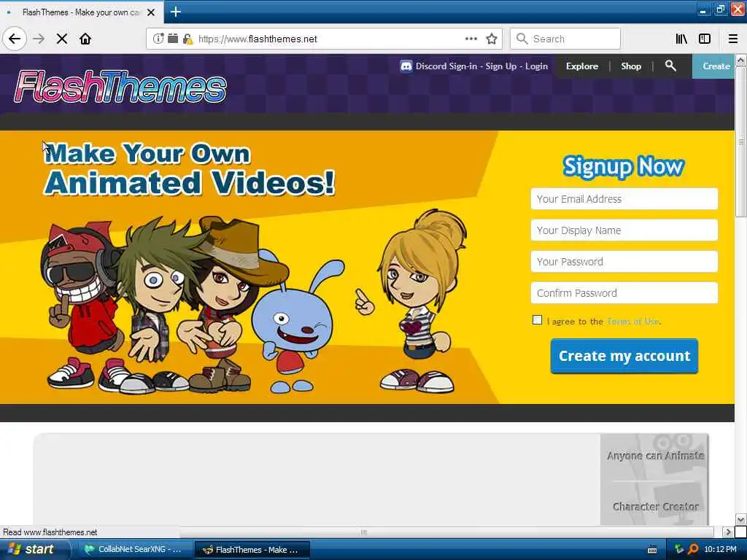Viewport: 747px width, 560px height.
Task: Click the taskbar clock showing 10:12 PM
Action: 720,550
